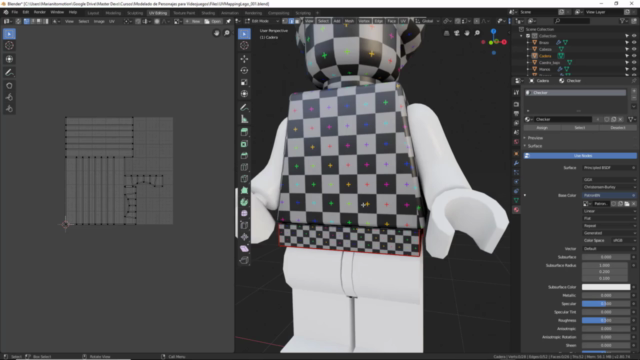The height and width of the screenshot is (360, 640).
Task: Select the Inset Faces tool
Action: click(x=244, y=144)
